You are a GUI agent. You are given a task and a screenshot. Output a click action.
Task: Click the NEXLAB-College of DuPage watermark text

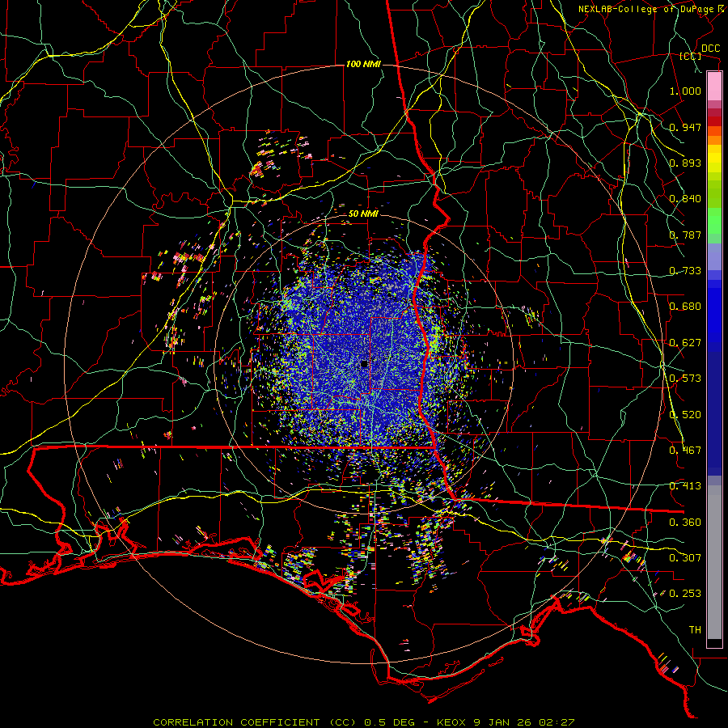click(653, 9)
